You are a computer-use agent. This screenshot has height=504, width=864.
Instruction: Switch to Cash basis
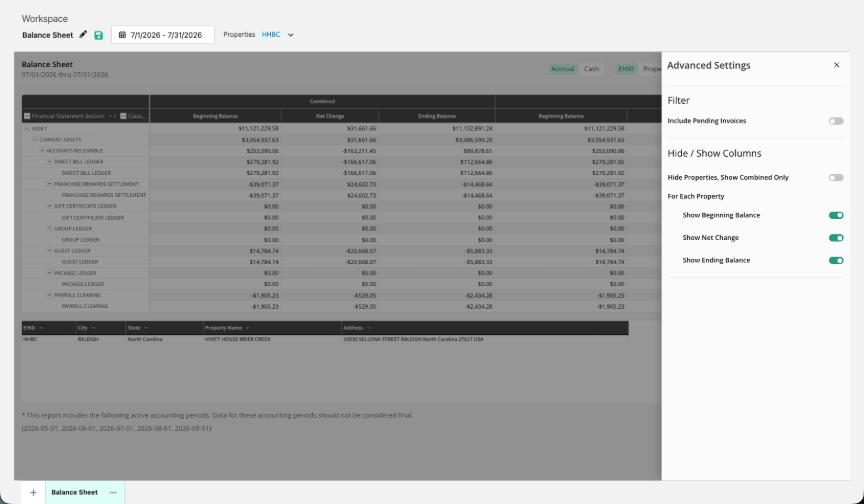tap(591, 69)
